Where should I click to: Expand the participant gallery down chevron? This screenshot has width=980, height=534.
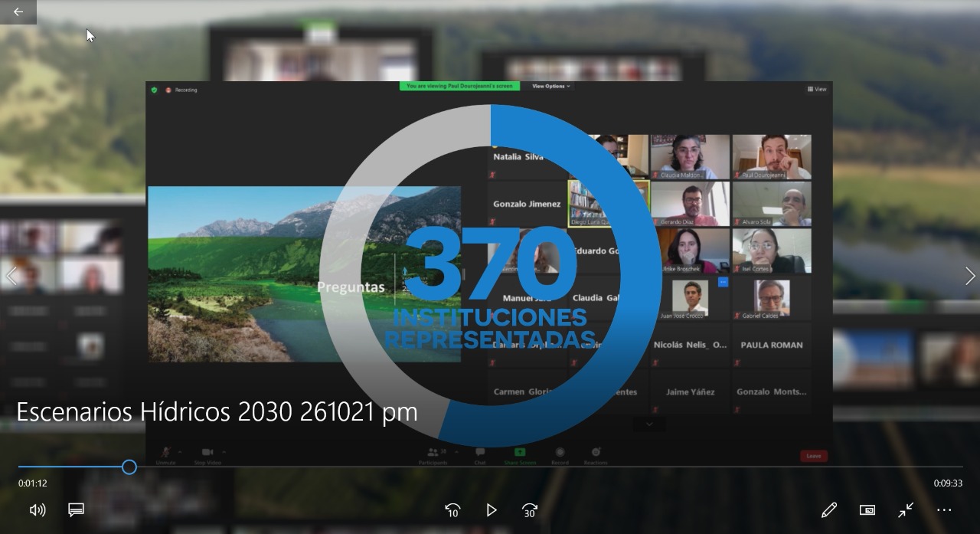pyautogui.click(x=649, y=424)
